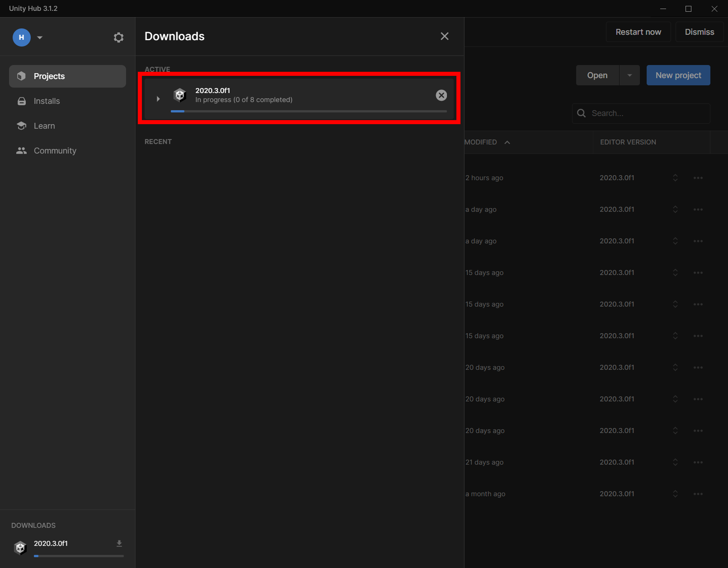This screenshot has width=728, height=568.
Task: Click 'In progress (0 of 8 completed)' status
Action: click(x=244, y=100)
